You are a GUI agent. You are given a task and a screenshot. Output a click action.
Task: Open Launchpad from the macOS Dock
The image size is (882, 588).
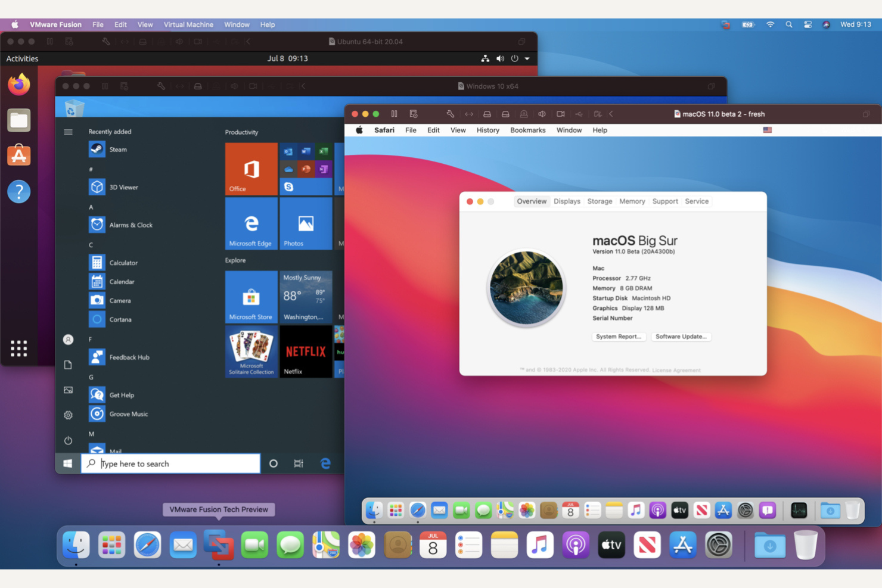click(111, 545)
